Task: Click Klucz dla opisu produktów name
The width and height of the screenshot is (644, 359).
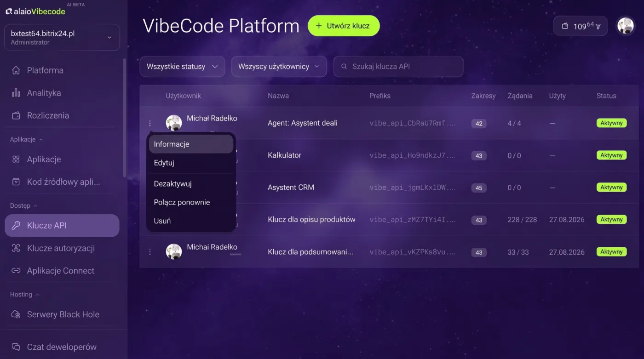Action: (x=311, y=220)
